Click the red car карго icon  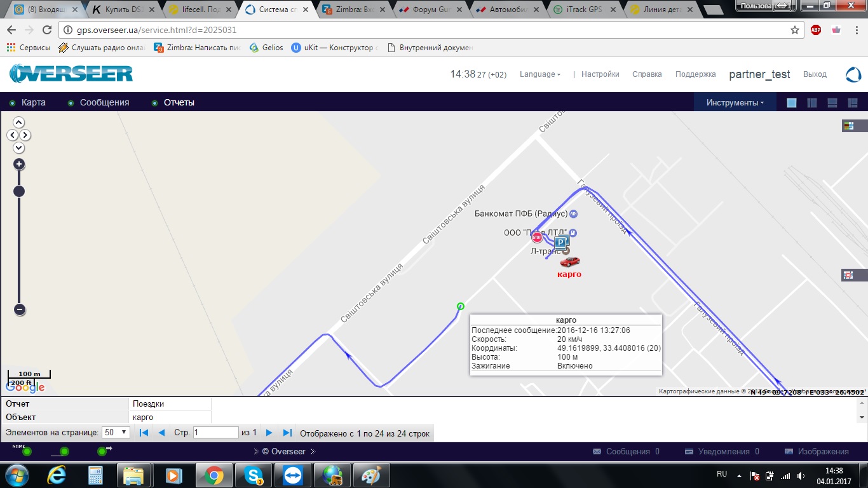[x=569, y=261]
